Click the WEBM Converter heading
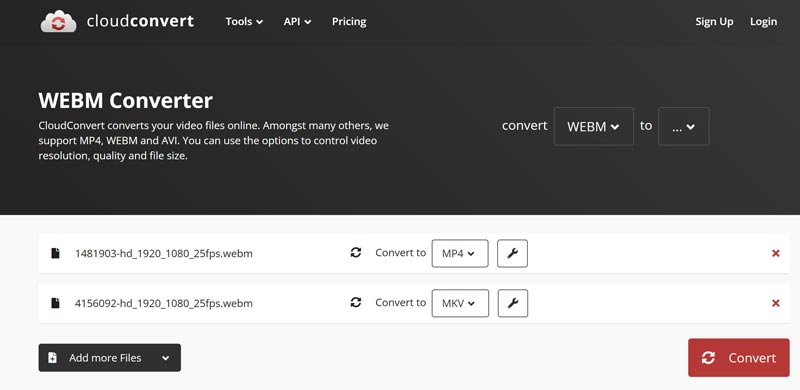Image resolution: width=800 pixels, height=390 pixels. (x=126, y=101)
